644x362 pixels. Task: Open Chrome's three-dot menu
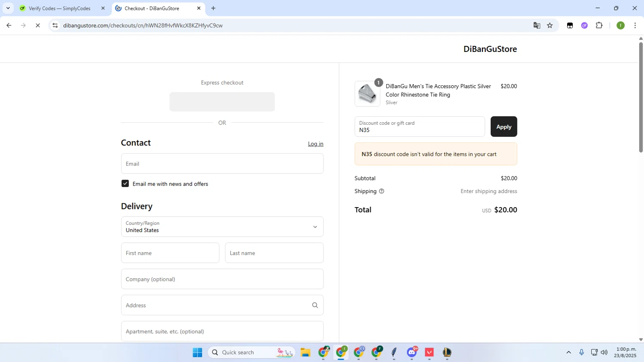point(635,25)
